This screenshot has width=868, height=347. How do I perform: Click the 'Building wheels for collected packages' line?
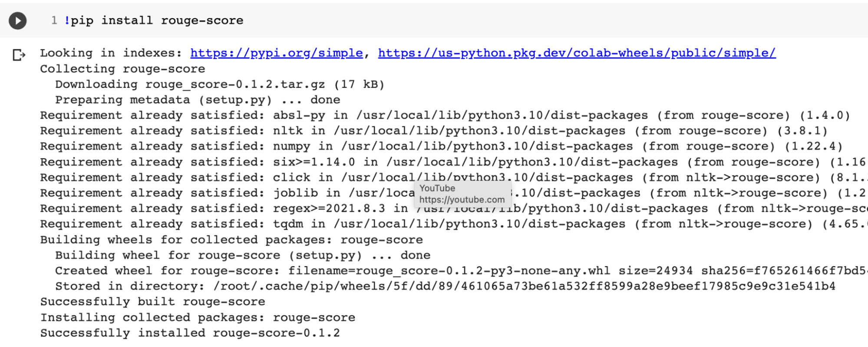tap(231, 240)
